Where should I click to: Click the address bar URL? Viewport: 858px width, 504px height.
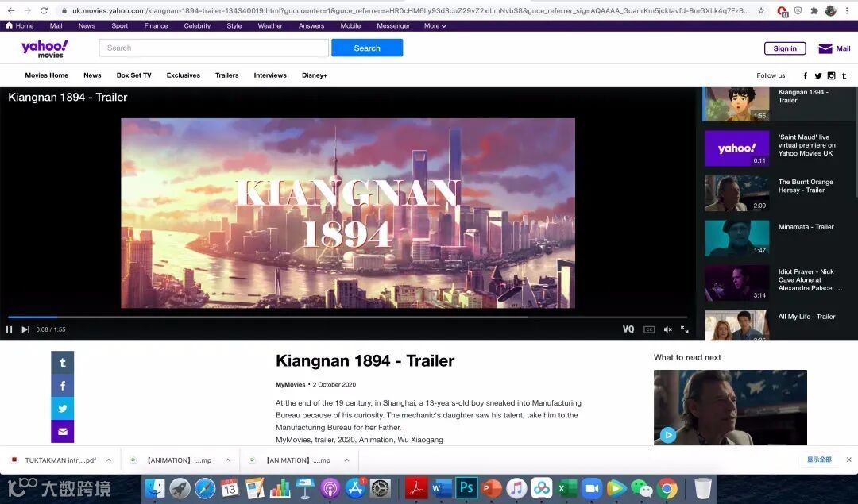(x=411, y=10)
